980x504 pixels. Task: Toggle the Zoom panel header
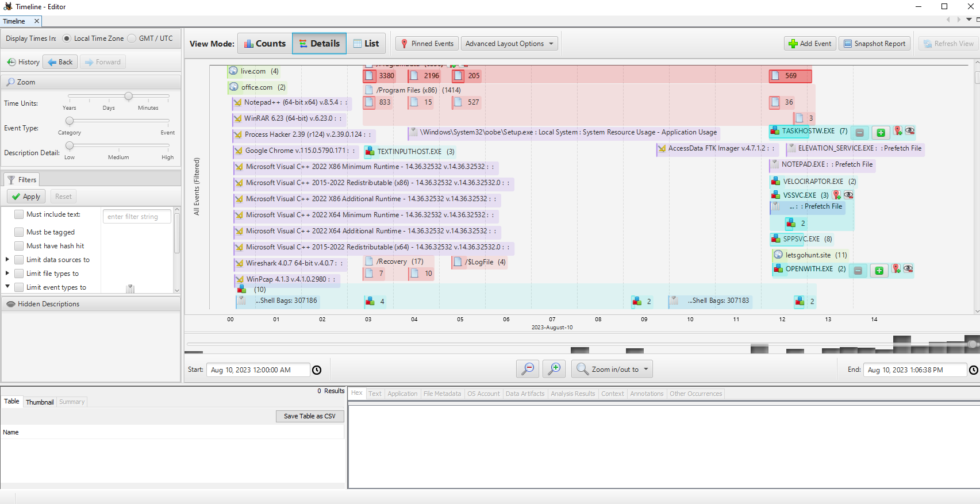tap(91, 82)
